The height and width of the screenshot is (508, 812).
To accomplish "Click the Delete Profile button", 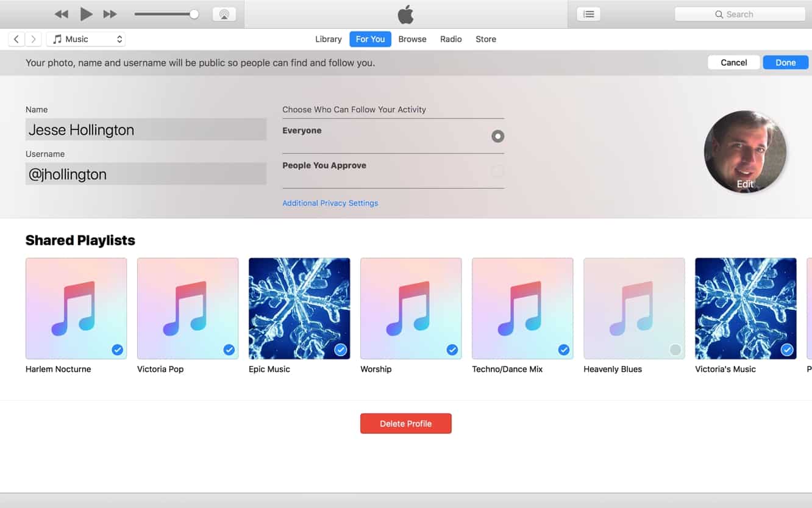I will click(406, 423).
